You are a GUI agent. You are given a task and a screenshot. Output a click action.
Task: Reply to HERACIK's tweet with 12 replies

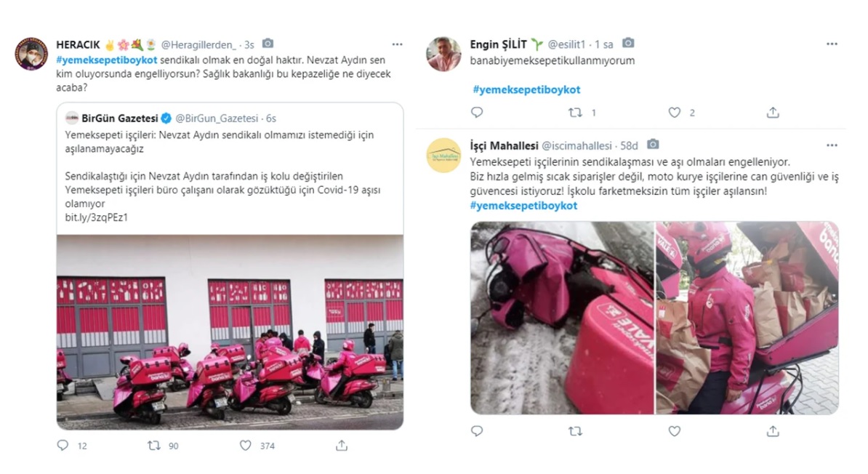(x=63, y=445)
